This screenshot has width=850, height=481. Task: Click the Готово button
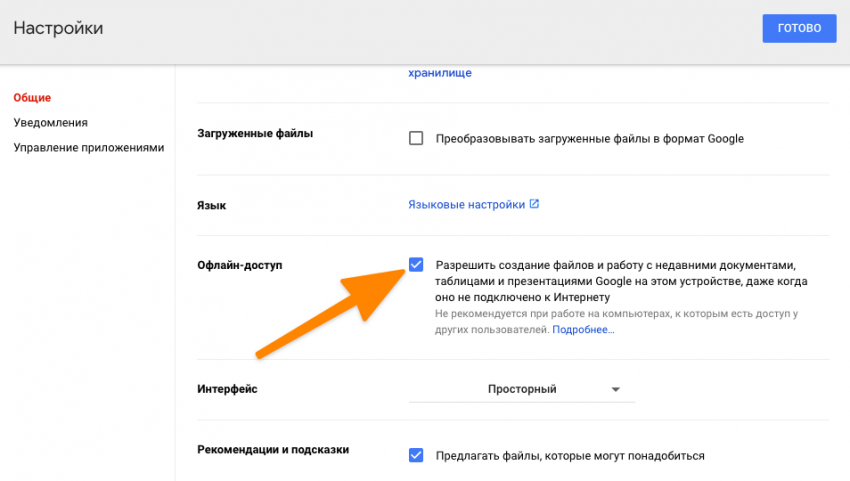(798, 28)
